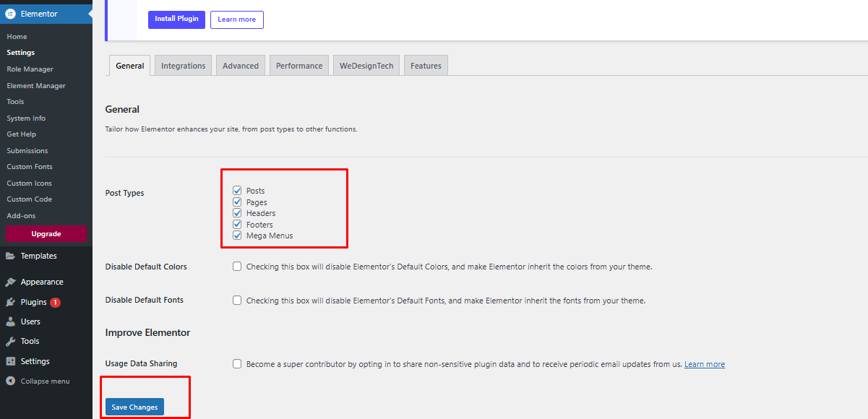Open Custom Code in sidebar
The image size is (868, 419).
(30, 199)
